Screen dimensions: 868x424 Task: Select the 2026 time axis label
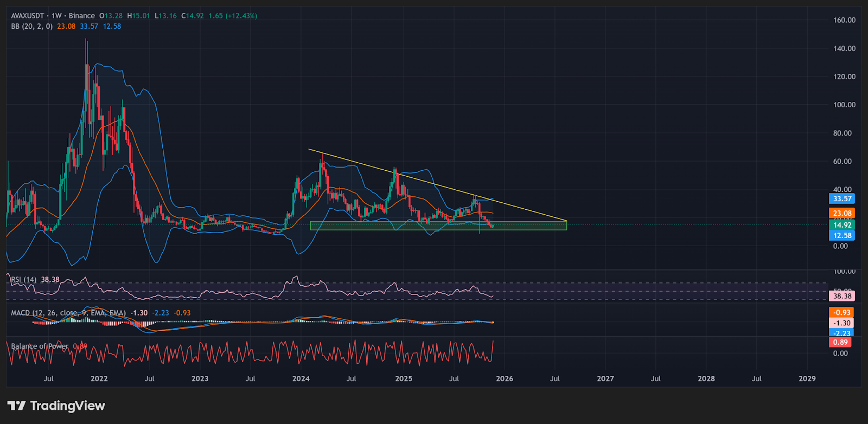(504, 378)
